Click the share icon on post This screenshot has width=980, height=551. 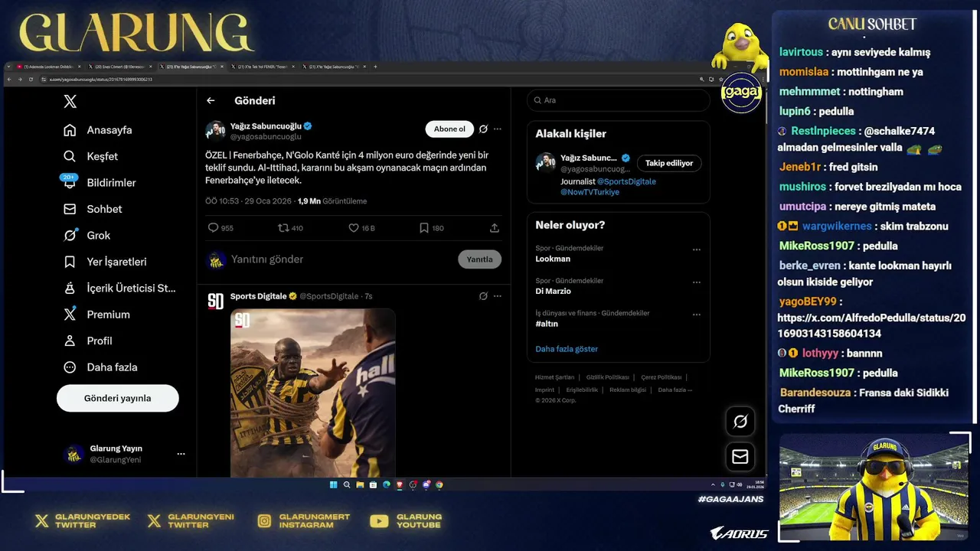(x=495, y=228)
